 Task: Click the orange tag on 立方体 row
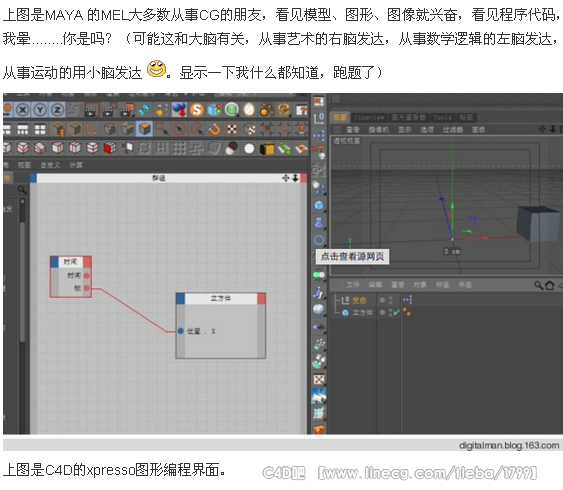[x=407, y=312]
